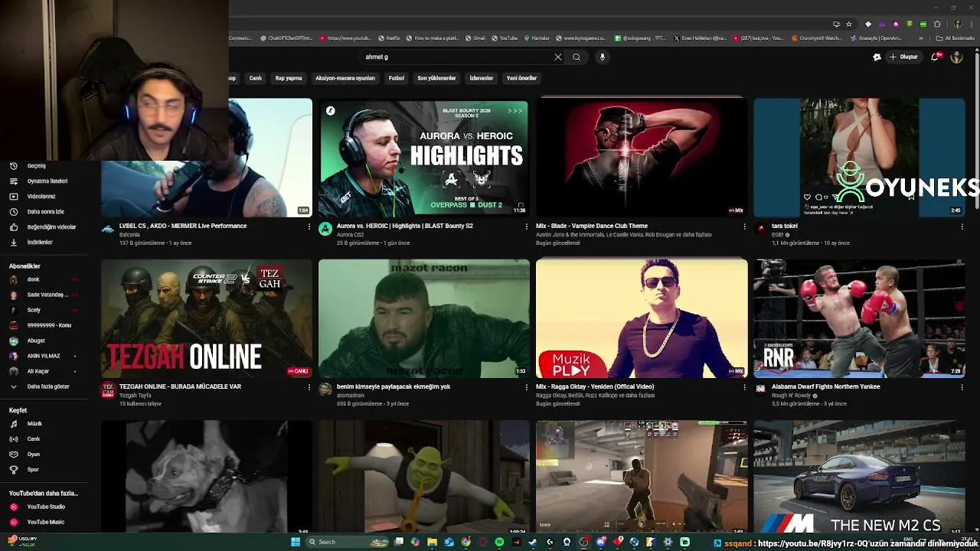Open options for tara tokel video
The width and height of the screenshot is (980, 551).
(962, 227)
